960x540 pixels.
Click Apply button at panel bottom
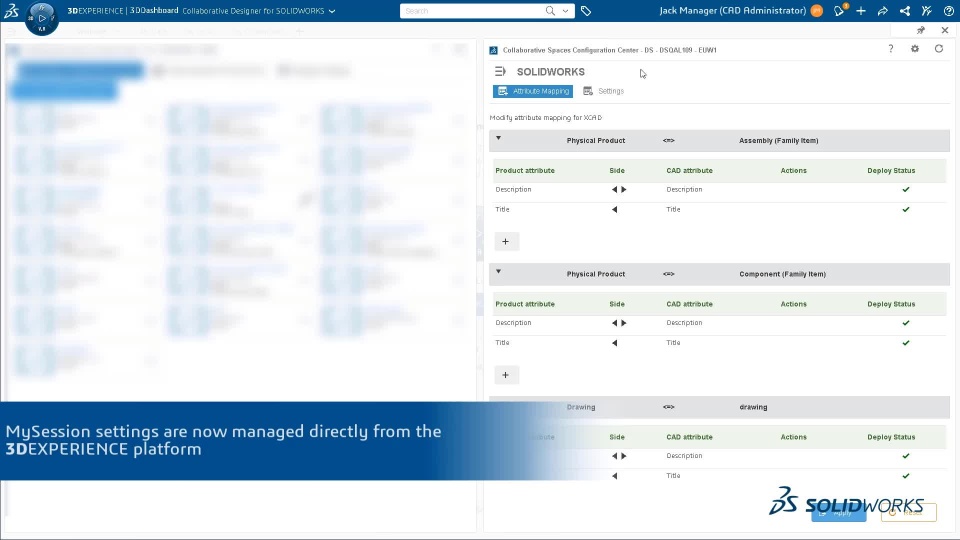pos(838,512)
